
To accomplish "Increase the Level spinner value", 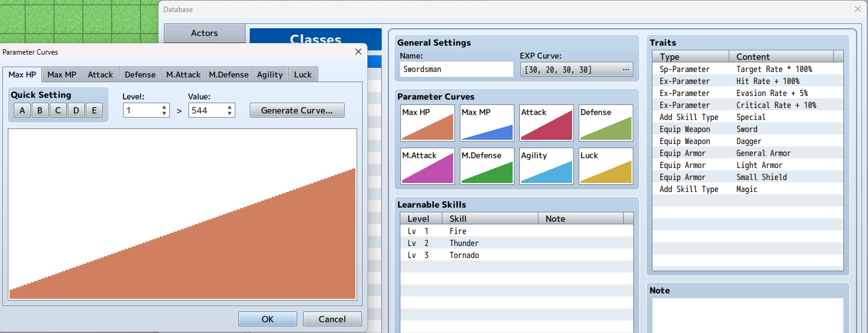I will [x=164, y=107].
